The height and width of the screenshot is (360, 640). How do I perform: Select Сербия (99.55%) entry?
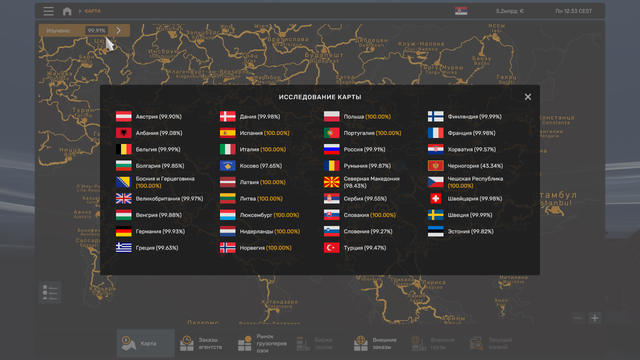pos(356,198)
